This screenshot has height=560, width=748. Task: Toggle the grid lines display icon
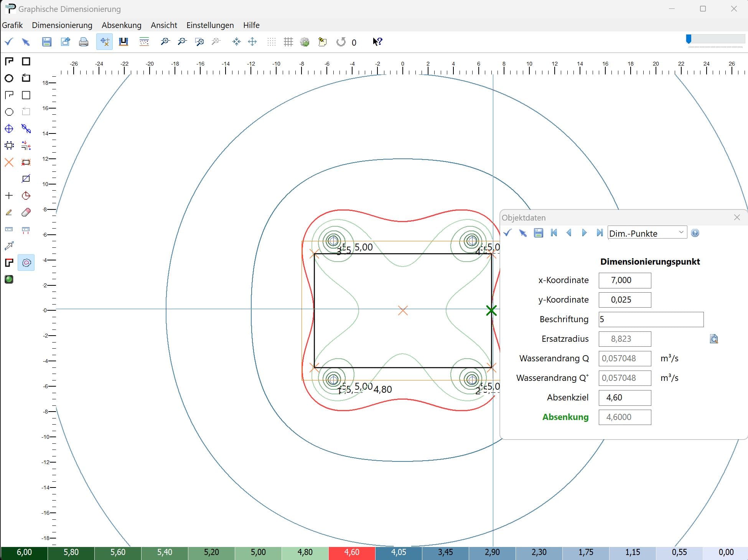pyautogui.click(x=288, y=42)
